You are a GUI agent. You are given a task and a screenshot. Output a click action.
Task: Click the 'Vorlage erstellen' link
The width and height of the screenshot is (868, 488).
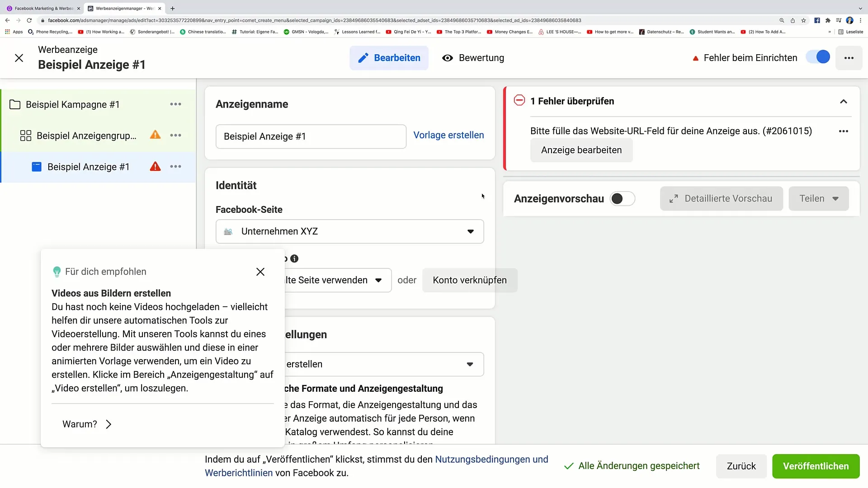449,135
